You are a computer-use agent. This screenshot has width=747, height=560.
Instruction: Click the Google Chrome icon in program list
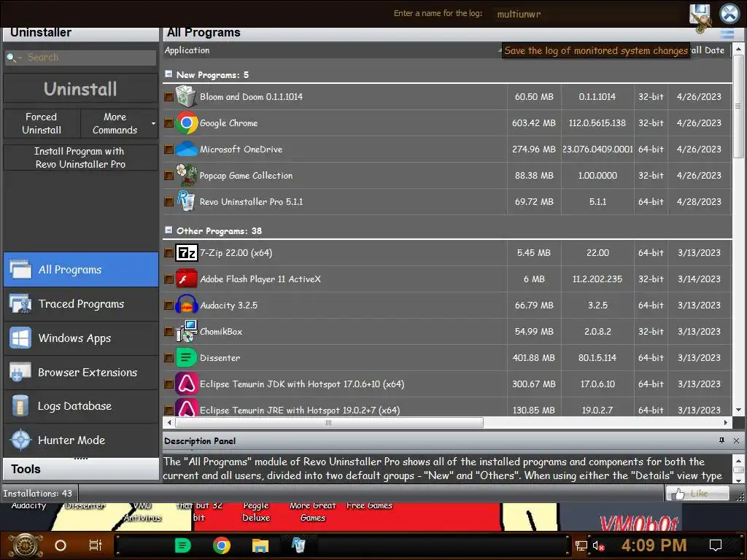[186, 122]
